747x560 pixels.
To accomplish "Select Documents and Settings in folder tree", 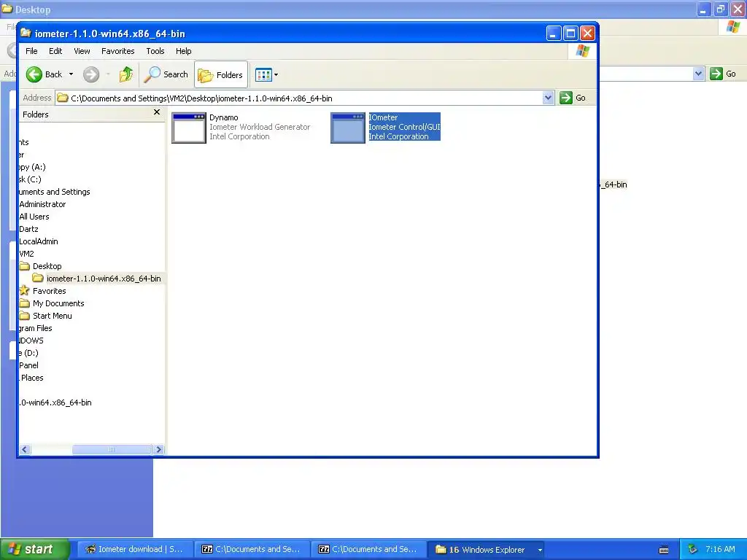I will pyautogui.click(x=54, y=192).
